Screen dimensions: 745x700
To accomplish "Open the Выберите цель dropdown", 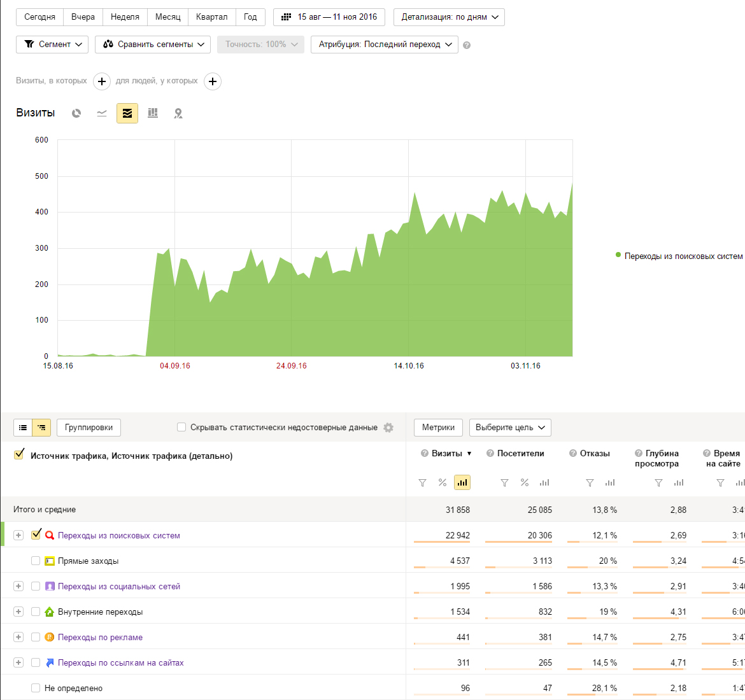I will (x=510, y=428).
